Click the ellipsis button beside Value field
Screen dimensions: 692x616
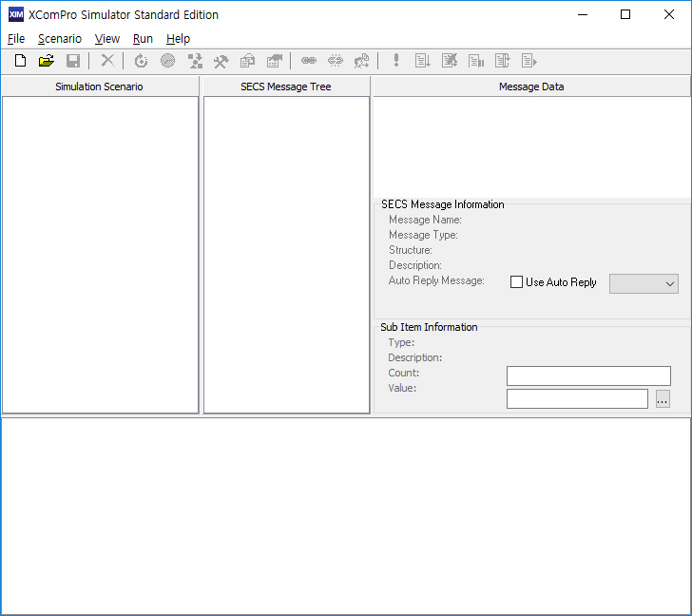[x=663, y=399]
